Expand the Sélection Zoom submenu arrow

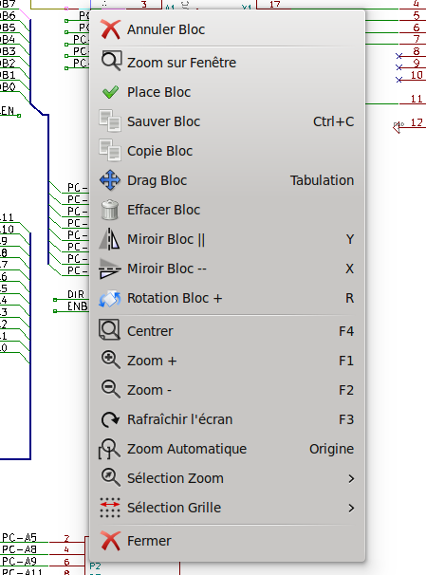pos(351,479)
